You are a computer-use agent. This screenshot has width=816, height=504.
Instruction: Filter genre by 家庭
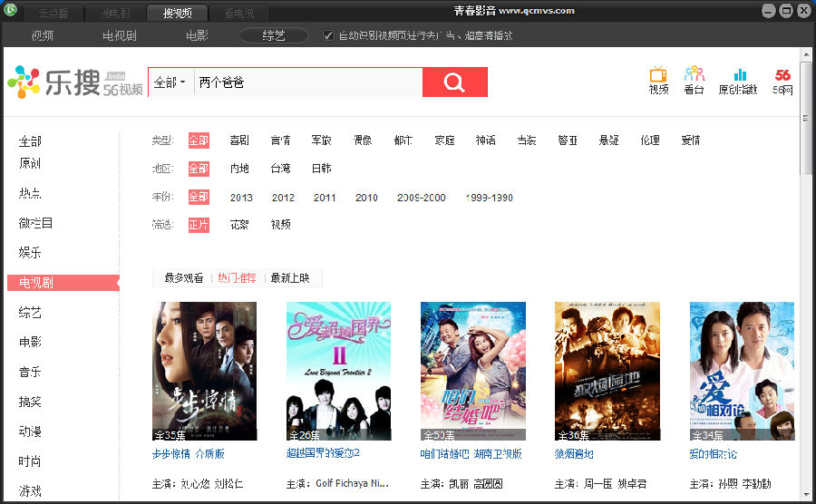click(x=444, y=141)
